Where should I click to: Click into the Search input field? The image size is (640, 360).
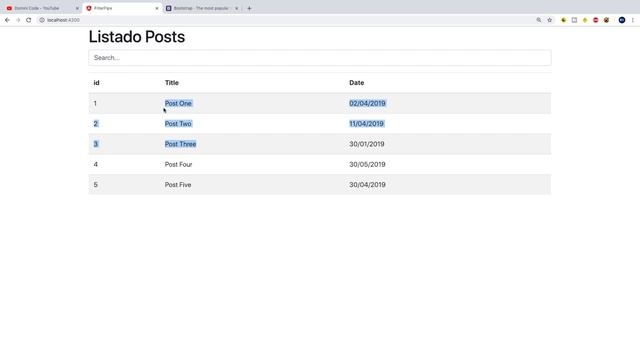pyautogui.click(x=320, y=58)
